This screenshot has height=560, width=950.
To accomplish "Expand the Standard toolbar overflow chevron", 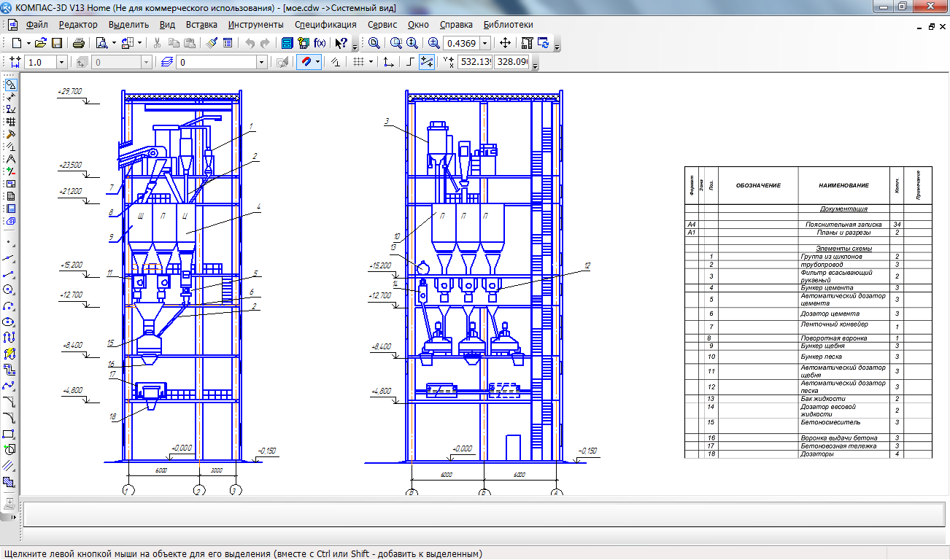I will (355, 46).
